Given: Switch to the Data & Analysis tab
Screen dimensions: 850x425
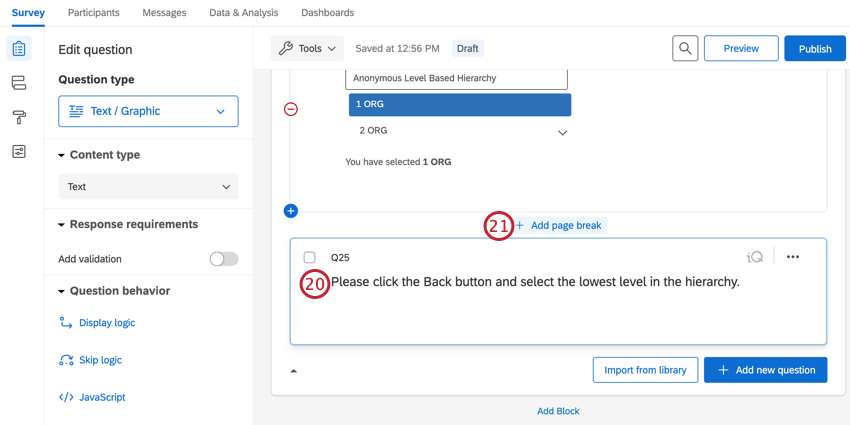Looking at the screenshot, I should [244, 13].
